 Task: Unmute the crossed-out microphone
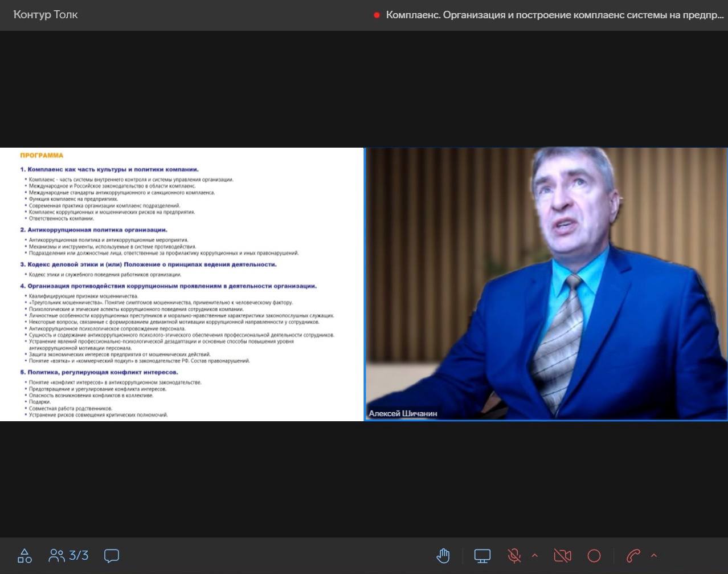[x=514, y=556]
